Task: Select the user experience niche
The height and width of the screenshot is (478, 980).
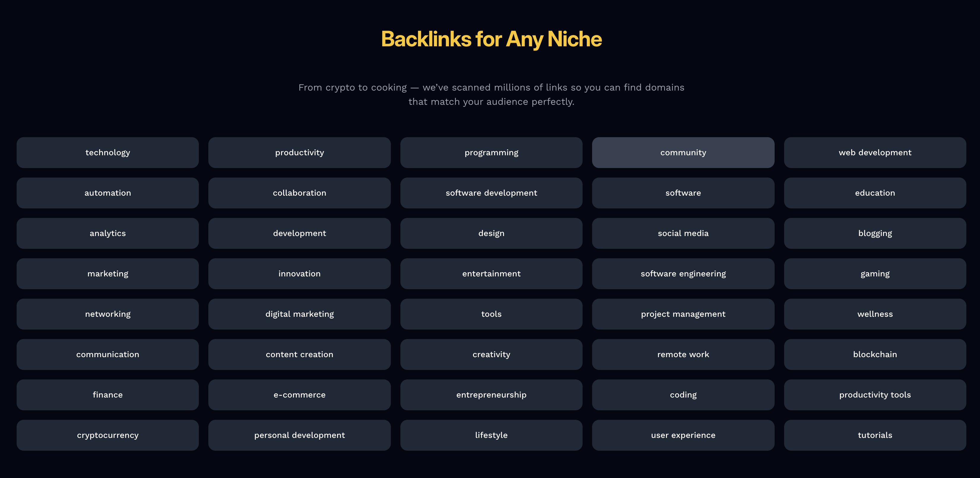Action: coord(683,435)
